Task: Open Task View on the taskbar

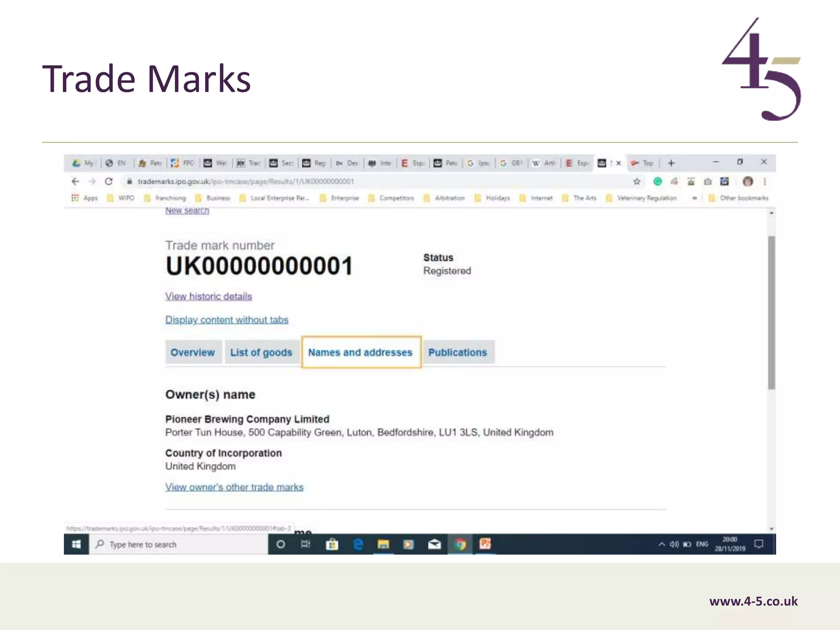Action: tap(306, 544)
